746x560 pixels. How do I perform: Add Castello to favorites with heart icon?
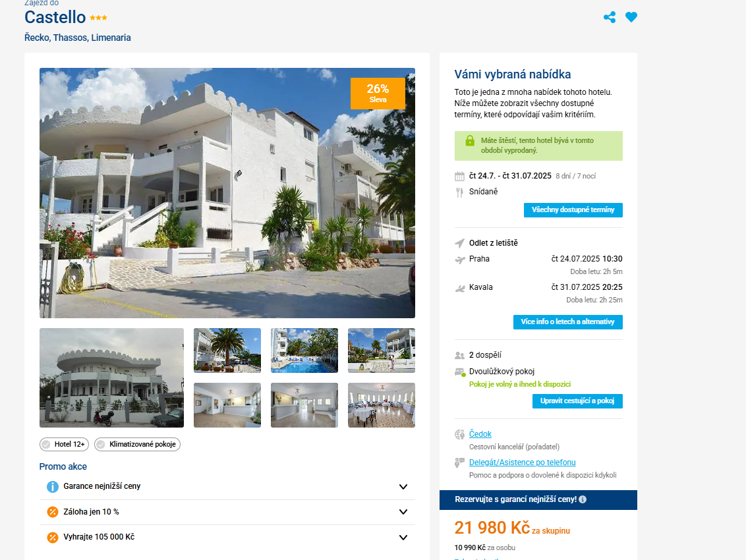[x=631, y=17]
